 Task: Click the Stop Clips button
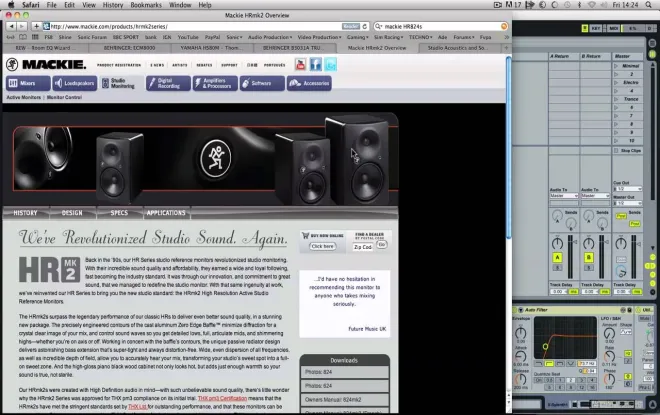point(627,150)
